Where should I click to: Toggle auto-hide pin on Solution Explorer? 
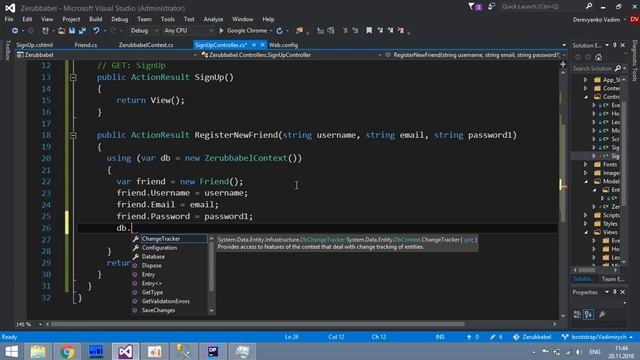[x=615, y=45]
